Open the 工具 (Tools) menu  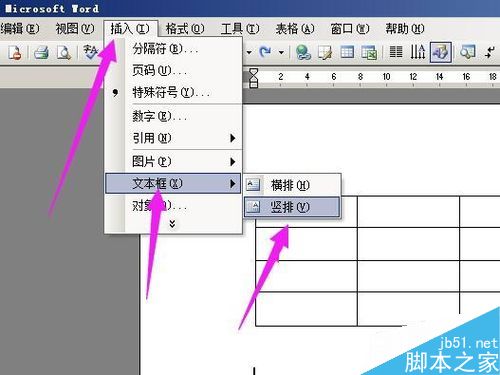[240, 29]
